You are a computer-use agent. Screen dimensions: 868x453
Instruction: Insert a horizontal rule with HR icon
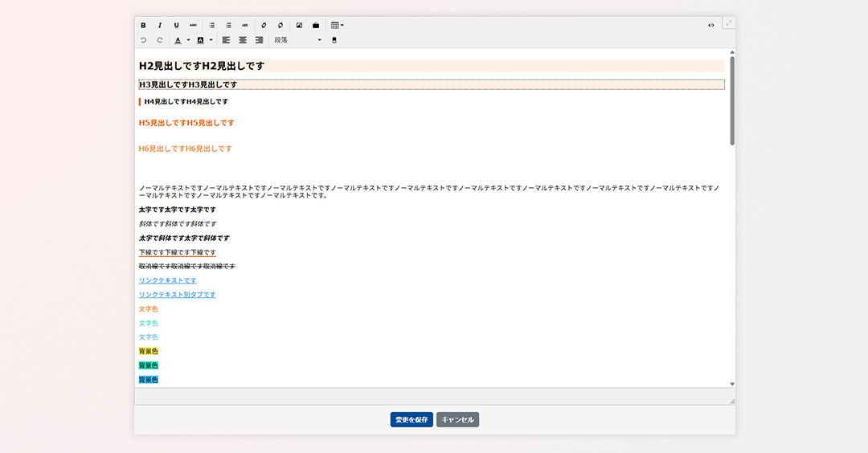pyautogui.click(x=245, y=26)
